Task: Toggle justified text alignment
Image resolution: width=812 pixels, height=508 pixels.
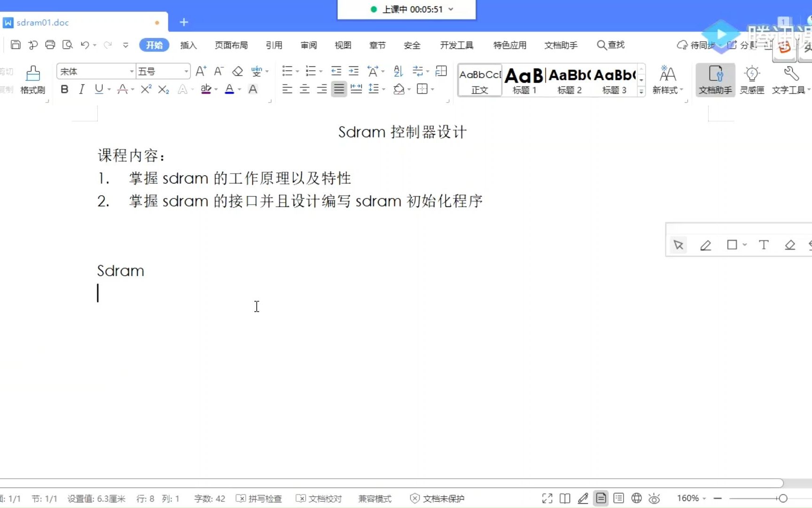Action: (339, 89)
